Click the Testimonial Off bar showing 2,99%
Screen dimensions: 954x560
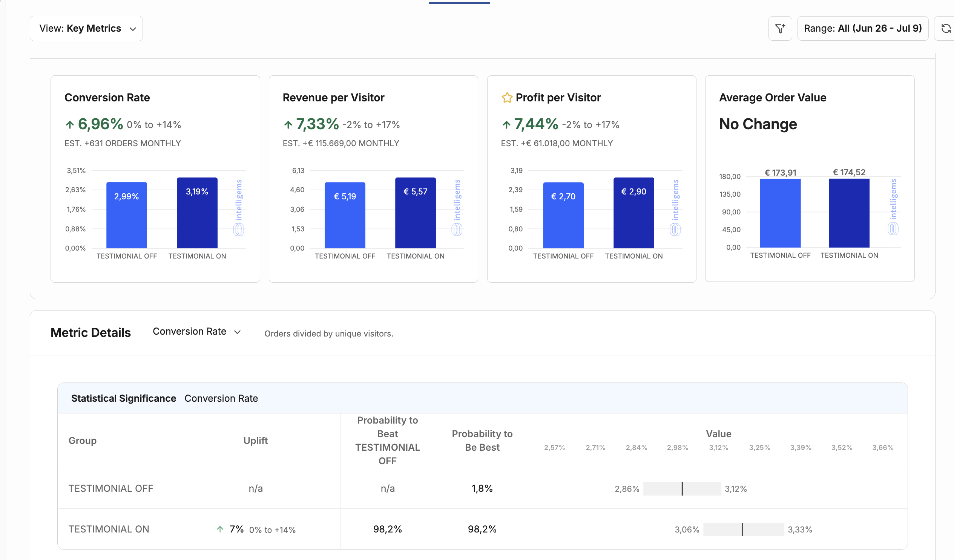coord(127,215)
